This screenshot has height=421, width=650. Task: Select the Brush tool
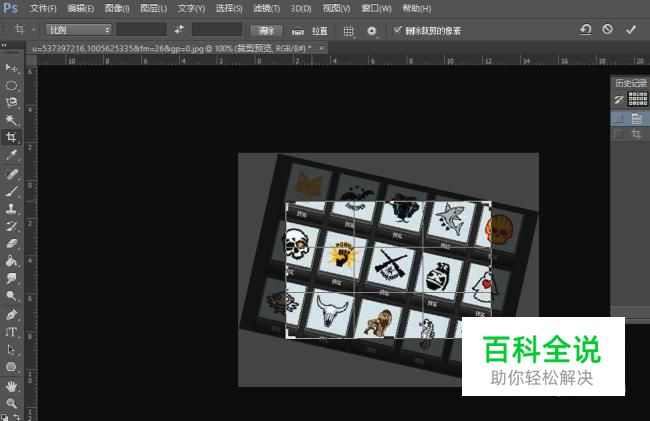point(11,191)
